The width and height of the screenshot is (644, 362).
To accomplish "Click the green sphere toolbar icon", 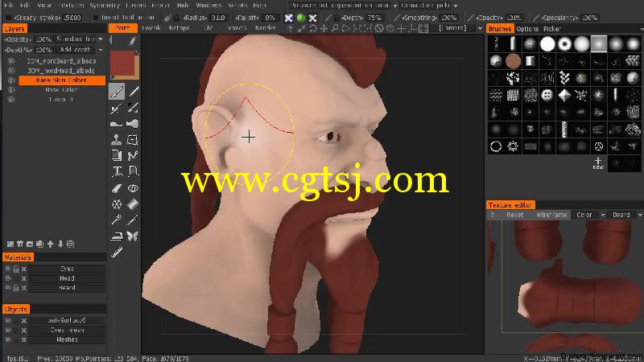I will click(301, 18).
